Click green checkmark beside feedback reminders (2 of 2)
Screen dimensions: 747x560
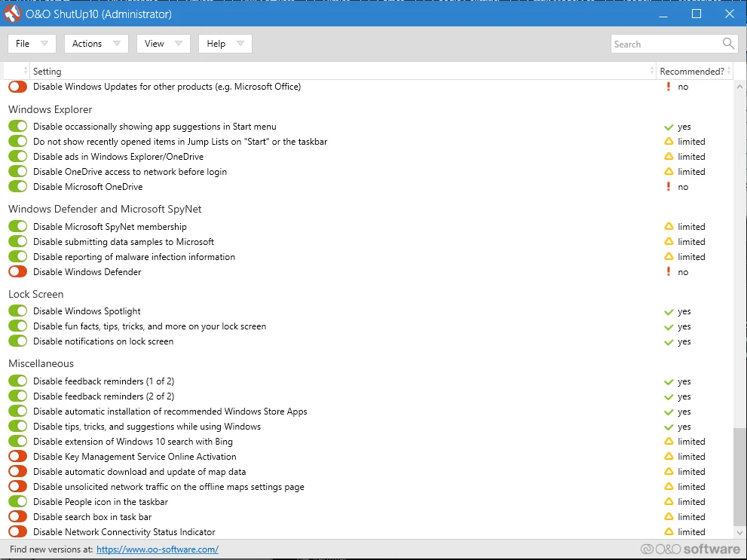click(x=669, y=397)
